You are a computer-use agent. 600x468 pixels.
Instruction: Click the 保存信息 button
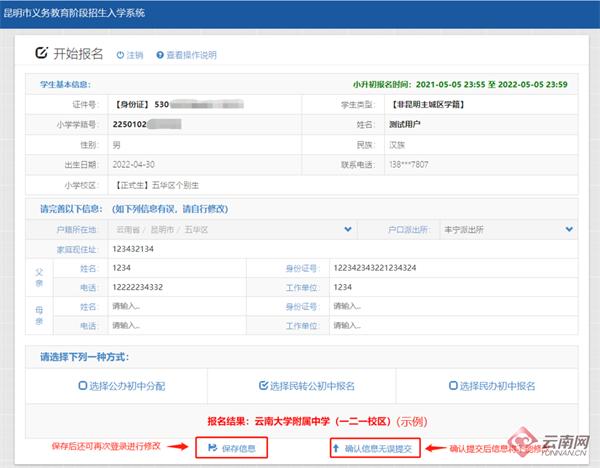point(232,448)
